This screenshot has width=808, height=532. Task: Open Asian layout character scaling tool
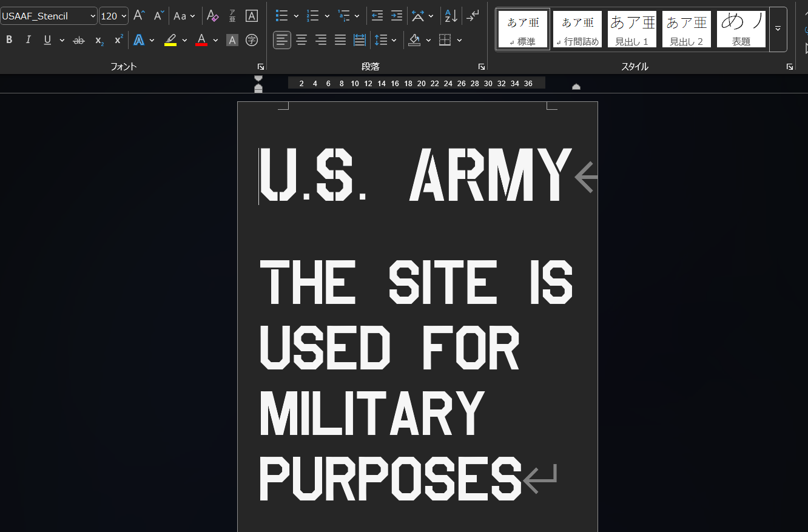point(418,16)
